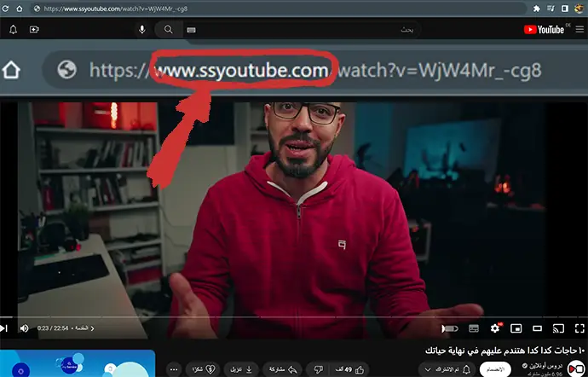The height and width of the screenshot is (377, 588).
Task: Focus the YouTube search field
Action: click(x=302, y=30)
